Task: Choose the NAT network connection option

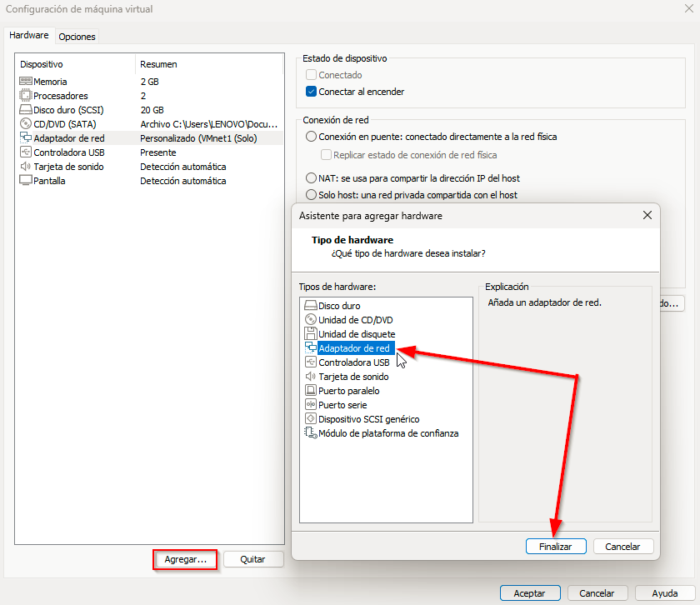Action: 312,178
